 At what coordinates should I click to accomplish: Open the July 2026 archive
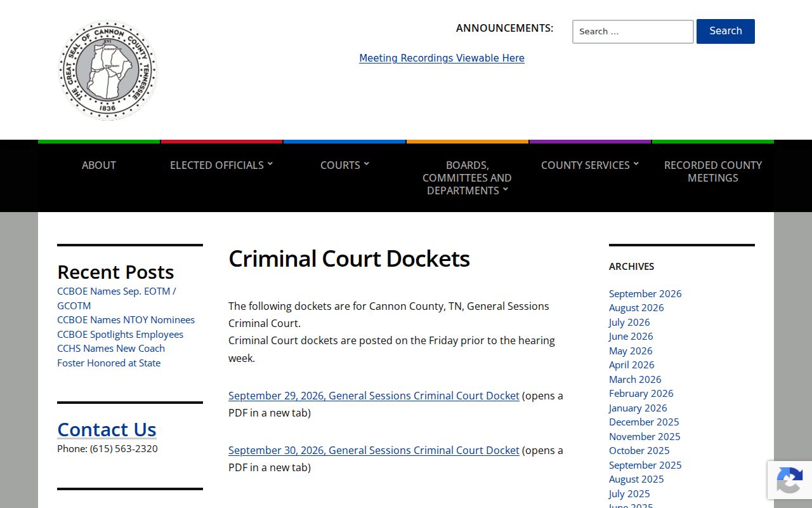(629, 322)
